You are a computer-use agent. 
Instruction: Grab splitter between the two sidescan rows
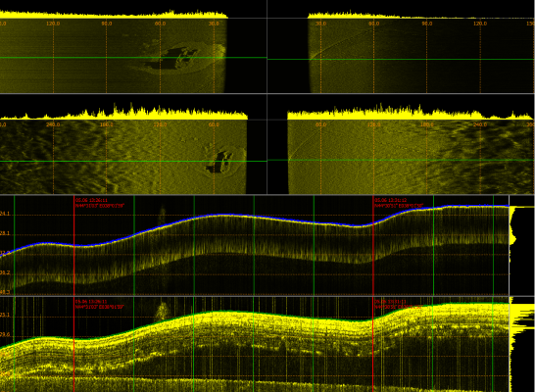coord(267,93)
